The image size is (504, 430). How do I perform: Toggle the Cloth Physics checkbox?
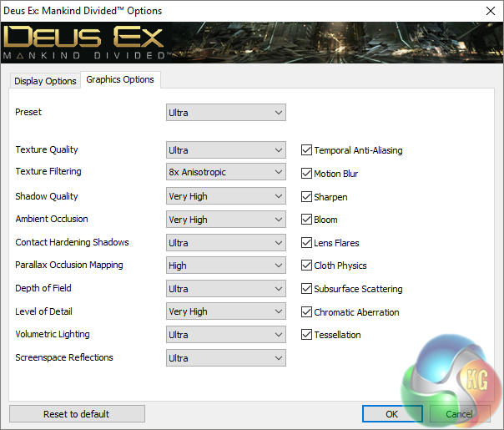click(x=306, y=266)
